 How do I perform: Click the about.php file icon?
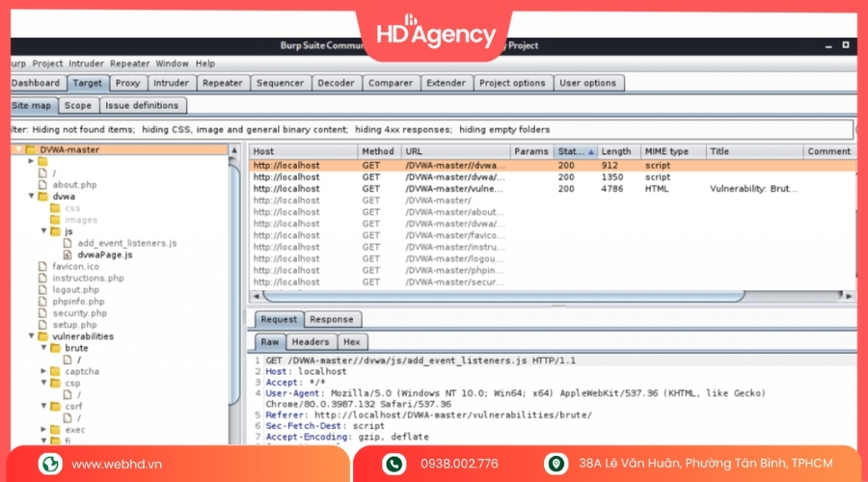(x=42, y=185)
